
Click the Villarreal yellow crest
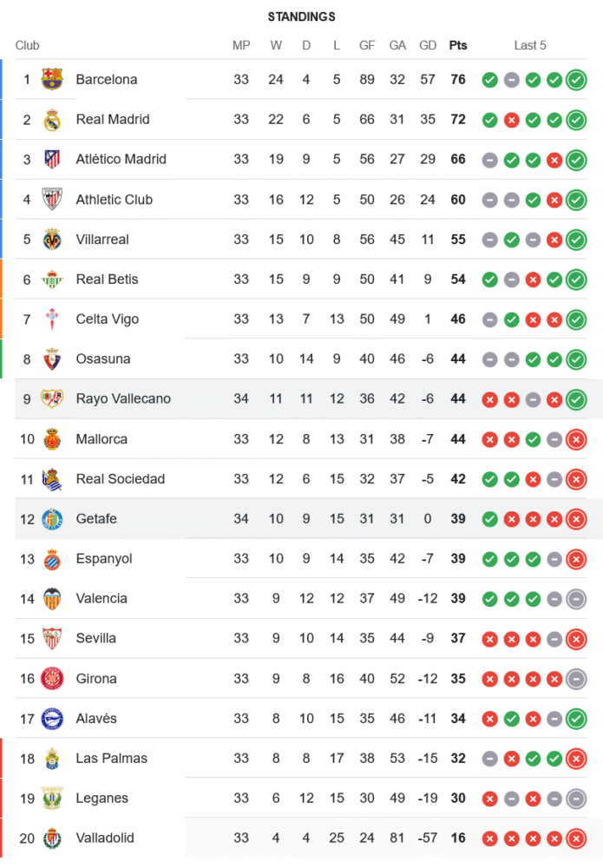coord(52,240)
